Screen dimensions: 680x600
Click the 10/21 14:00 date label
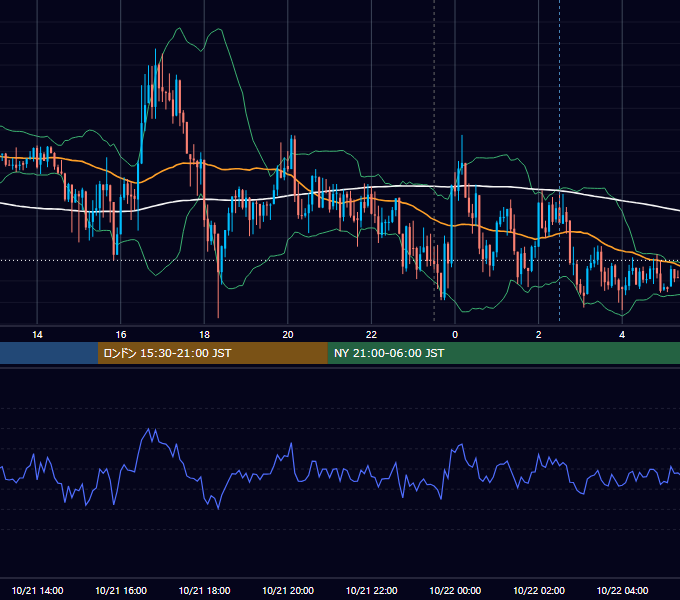pos(37,590)
